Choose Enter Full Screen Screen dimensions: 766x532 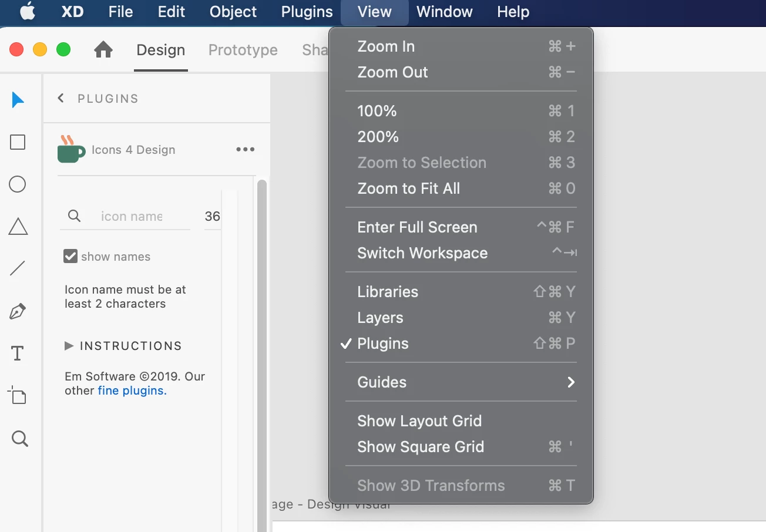461,227
